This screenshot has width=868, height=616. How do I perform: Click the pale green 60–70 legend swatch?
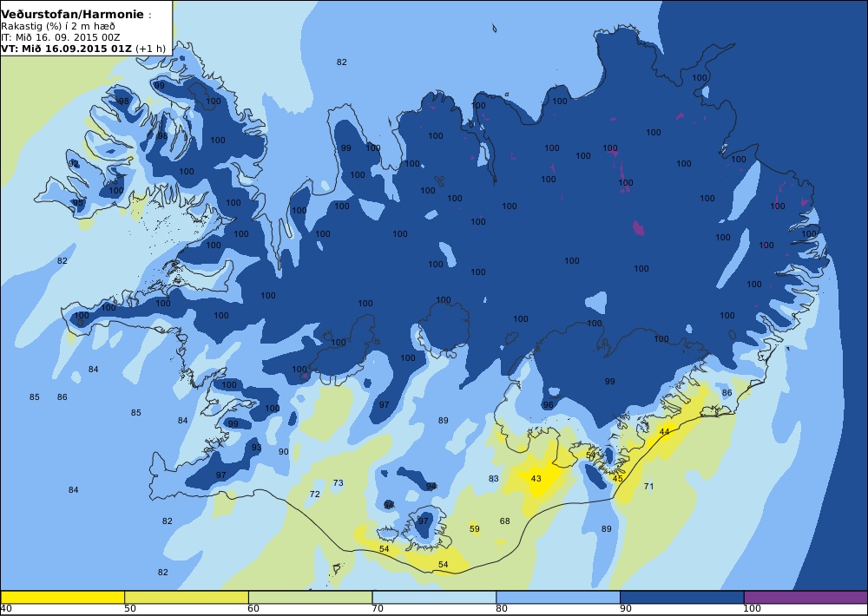click(x=310, y=597)
